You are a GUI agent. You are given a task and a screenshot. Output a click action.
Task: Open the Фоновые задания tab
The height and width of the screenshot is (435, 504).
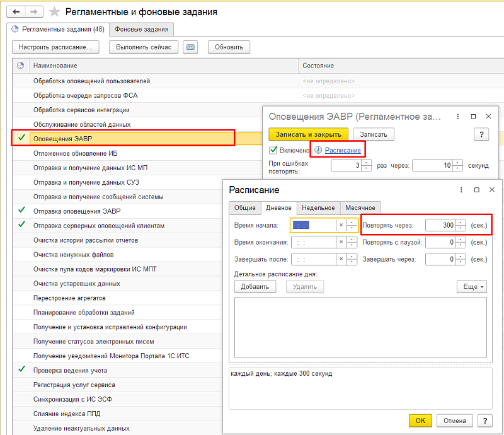tap(141, 29)
